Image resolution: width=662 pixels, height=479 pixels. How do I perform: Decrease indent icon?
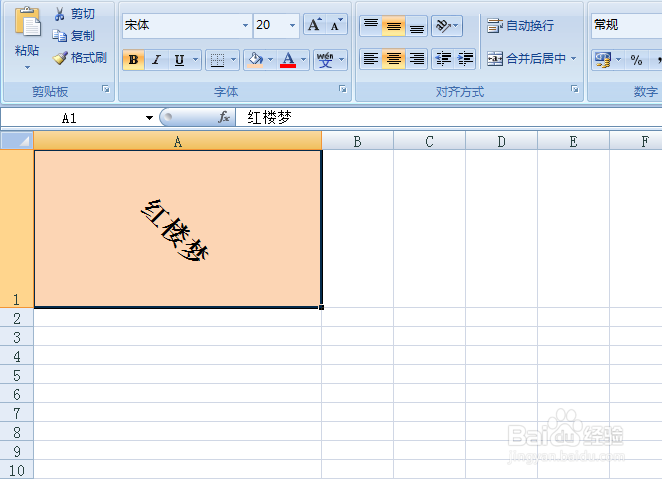[443, 59]
